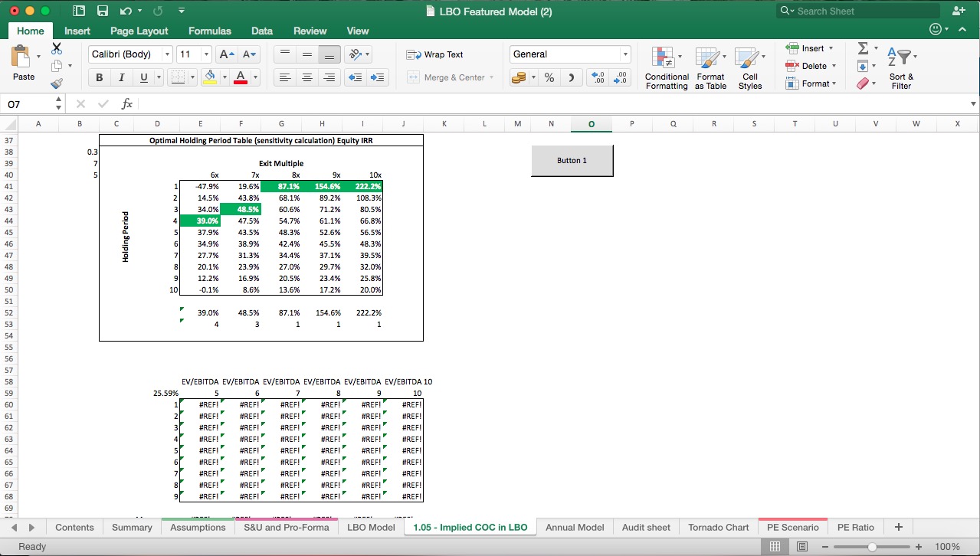The height and width of the screenshot is (556, 980).
Task: Select the Format as Table icon
Action: [x=710, y=67]
